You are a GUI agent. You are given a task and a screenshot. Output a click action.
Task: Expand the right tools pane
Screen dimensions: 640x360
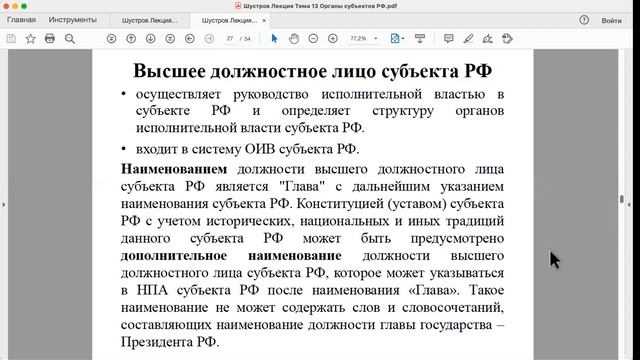(629, 204)
